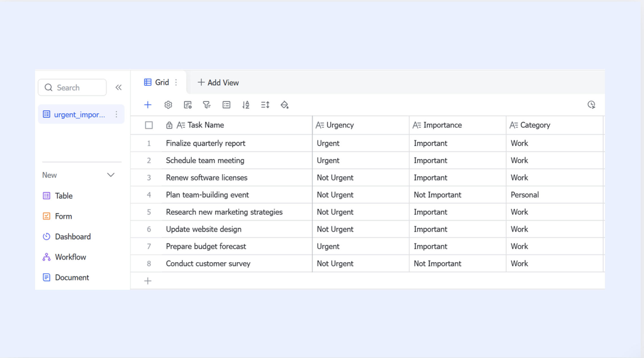Click the search magnifier icon

coord(49,88)
